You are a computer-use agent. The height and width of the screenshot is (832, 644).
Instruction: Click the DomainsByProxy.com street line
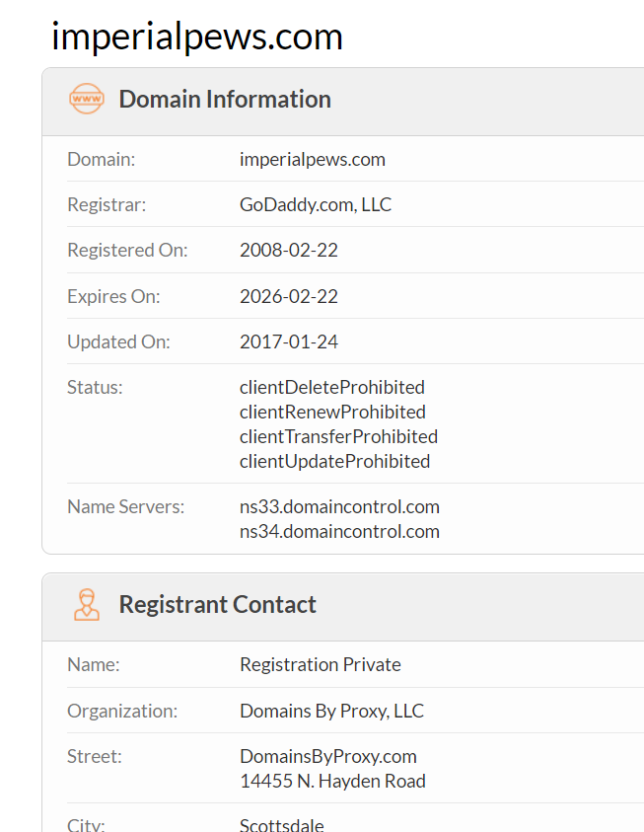click(x=327, y=756)
